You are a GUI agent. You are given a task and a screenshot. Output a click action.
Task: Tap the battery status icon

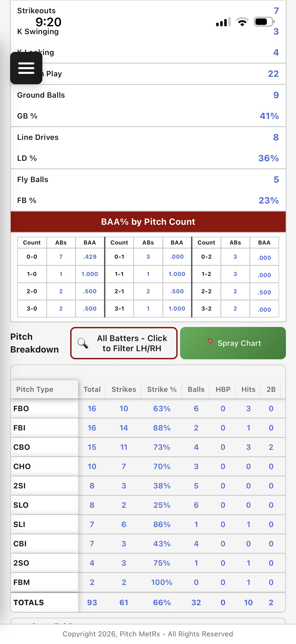coord(264,22)
